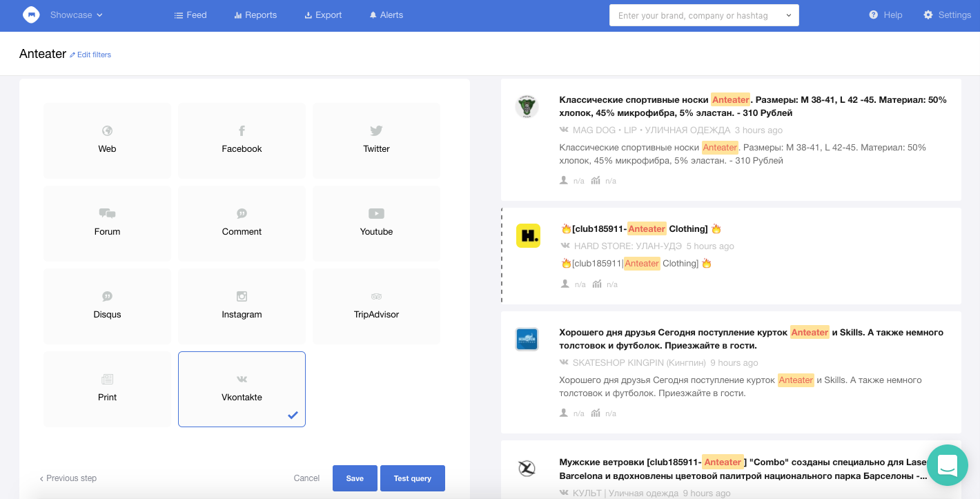980x499 pixels.
Task: Select the Web source tile
Action: tap(107, 141)
